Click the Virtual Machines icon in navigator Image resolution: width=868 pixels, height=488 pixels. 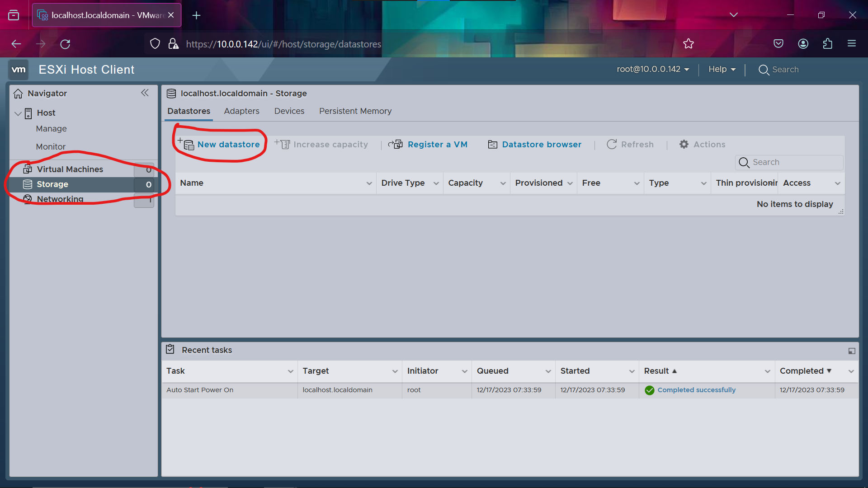[x=28, y=169]
